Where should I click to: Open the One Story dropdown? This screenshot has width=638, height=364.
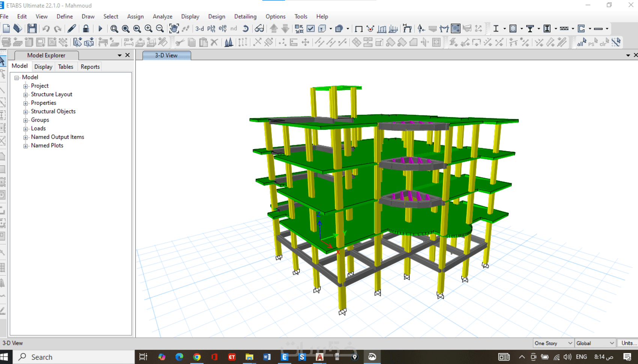pyautogui.click(x=553, y=343)
